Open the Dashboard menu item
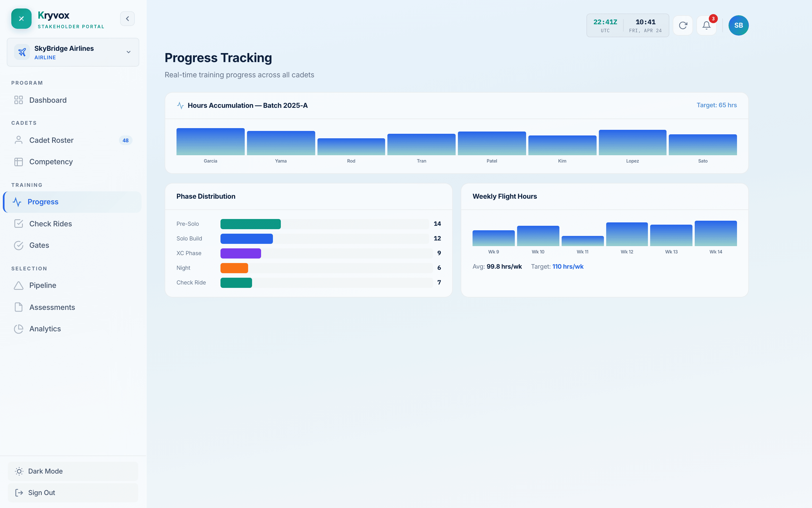 [x=72, y=100]
